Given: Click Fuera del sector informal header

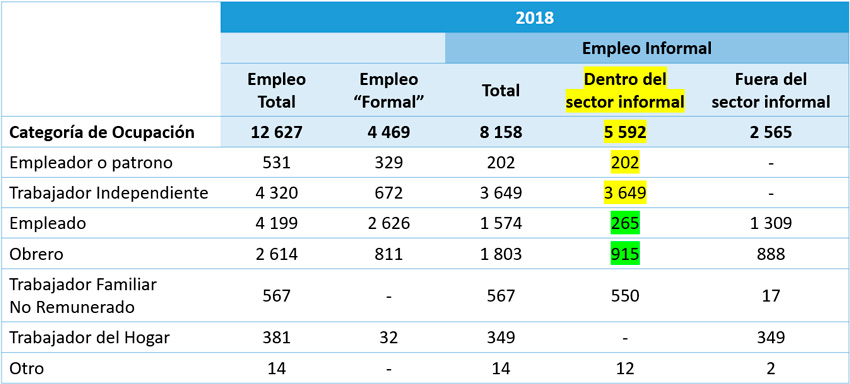Looking at the screenshot, I should 770,91.
